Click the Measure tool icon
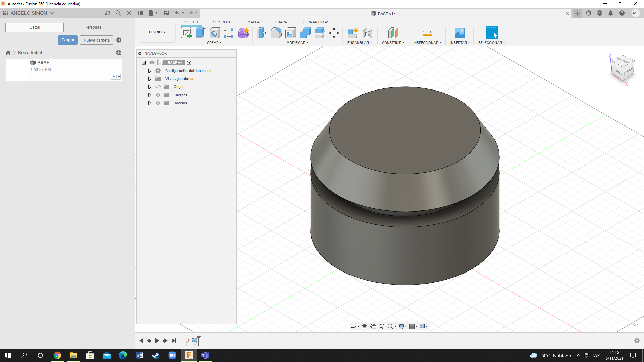 pos(427,33)
